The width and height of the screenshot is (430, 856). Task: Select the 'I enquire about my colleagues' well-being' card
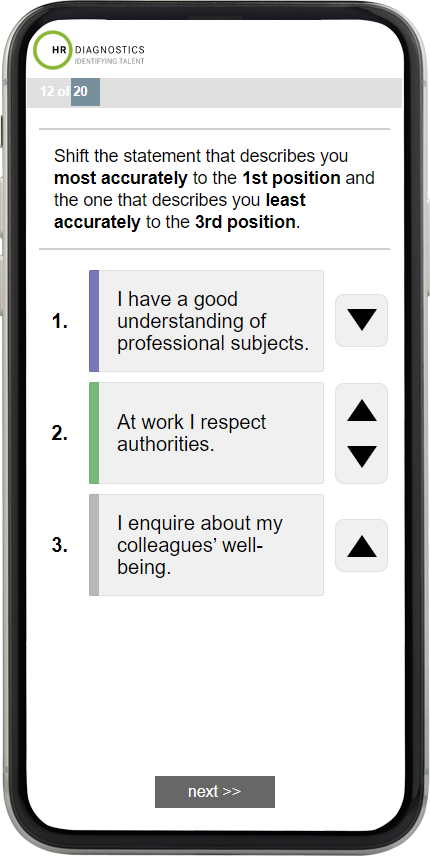coord(206,545)
